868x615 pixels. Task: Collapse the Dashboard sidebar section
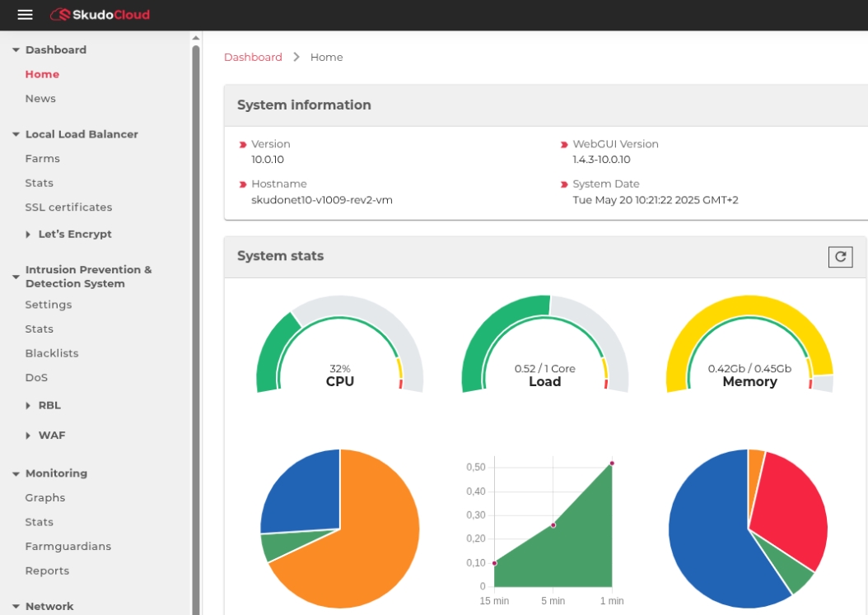click(x=16, y=50)
